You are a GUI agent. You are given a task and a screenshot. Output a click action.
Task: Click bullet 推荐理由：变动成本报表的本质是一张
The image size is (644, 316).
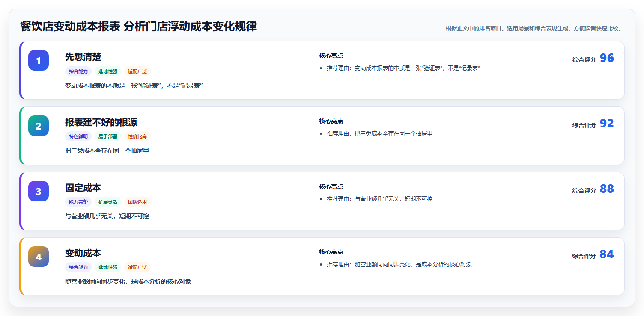coord(403,68)
